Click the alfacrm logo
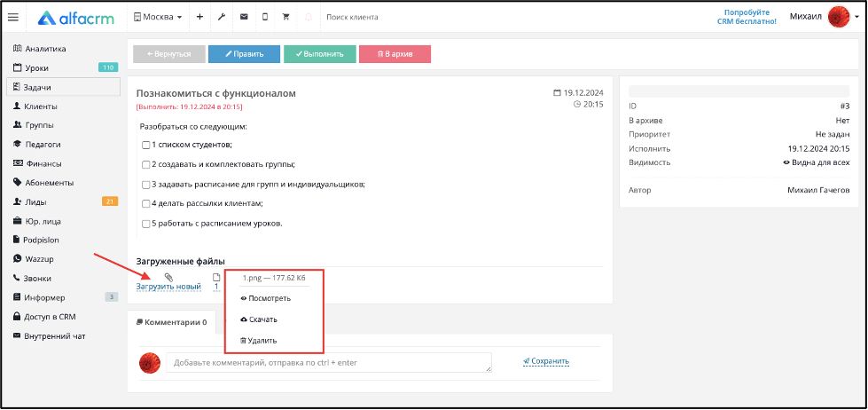This screenshot has height=410, width=868. [76, 17]
